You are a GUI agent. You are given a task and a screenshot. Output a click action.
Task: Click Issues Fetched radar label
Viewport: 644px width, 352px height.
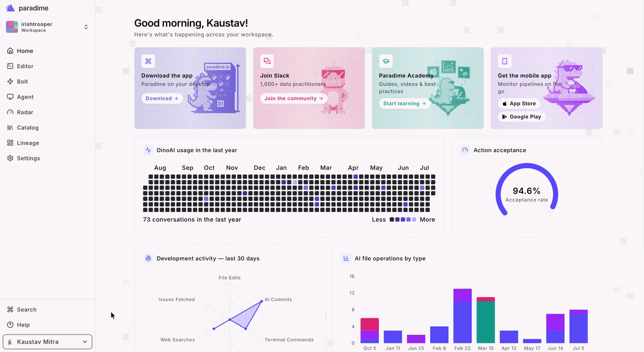point(177,300)
